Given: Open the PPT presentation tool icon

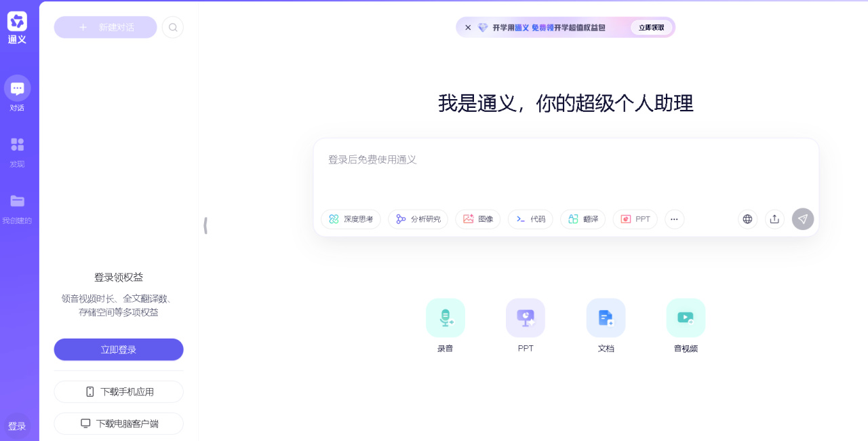Looking at the screenshot, I should (526, 318).
